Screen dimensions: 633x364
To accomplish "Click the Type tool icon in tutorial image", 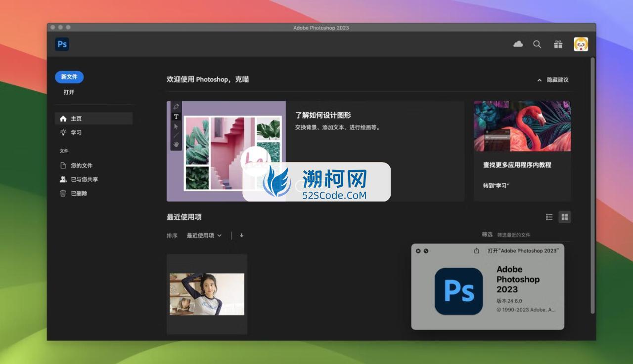I will click(x=176, y=117).
